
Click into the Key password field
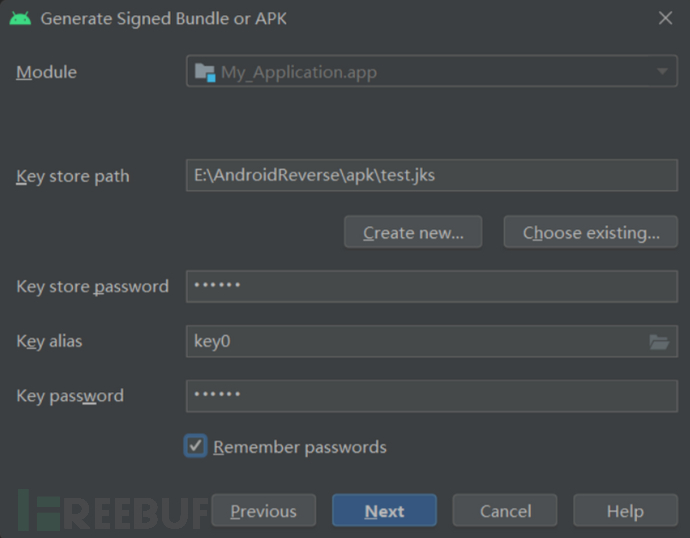(x=432, y=396)
